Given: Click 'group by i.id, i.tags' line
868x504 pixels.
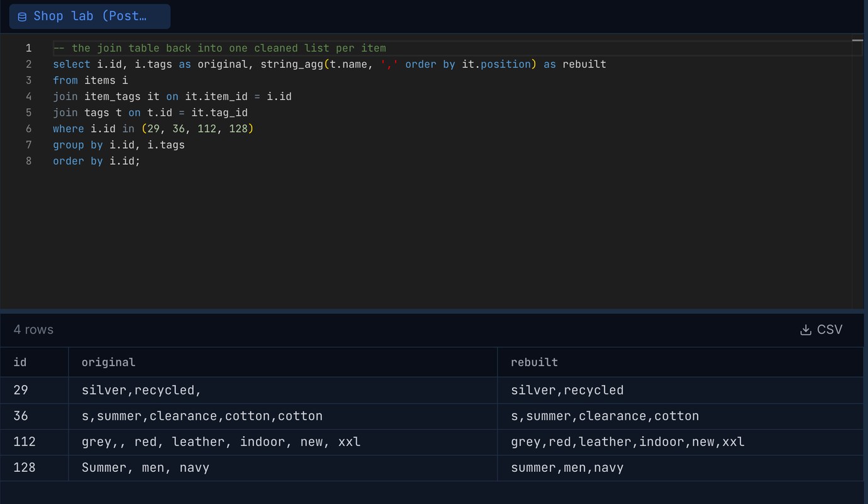Looking at the screenshot, I should [x=119, y=145].
